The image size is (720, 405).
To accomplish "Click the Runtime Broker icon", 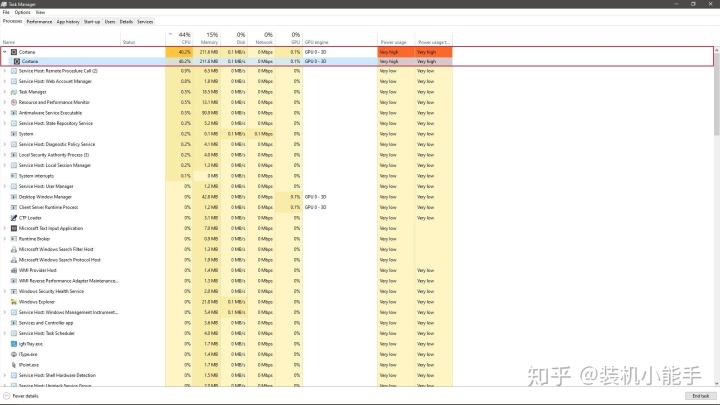I will (14, 239).
